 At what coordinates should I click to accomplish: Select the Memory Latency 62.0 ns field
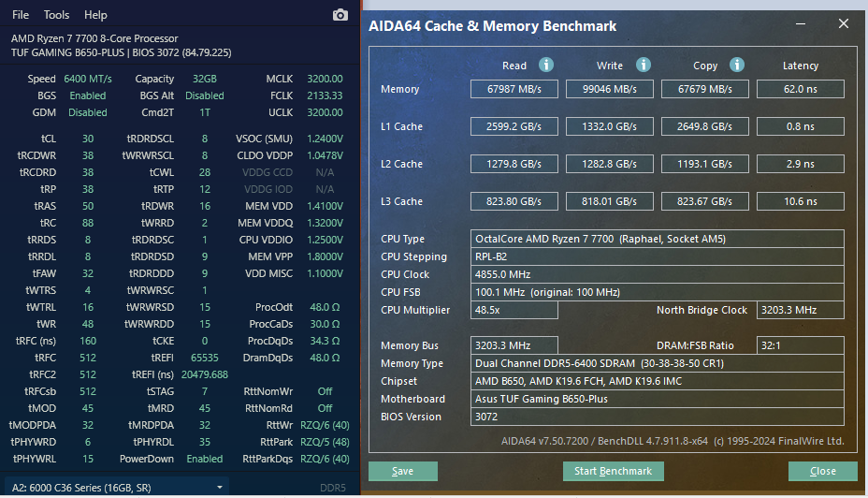(801, 89)
